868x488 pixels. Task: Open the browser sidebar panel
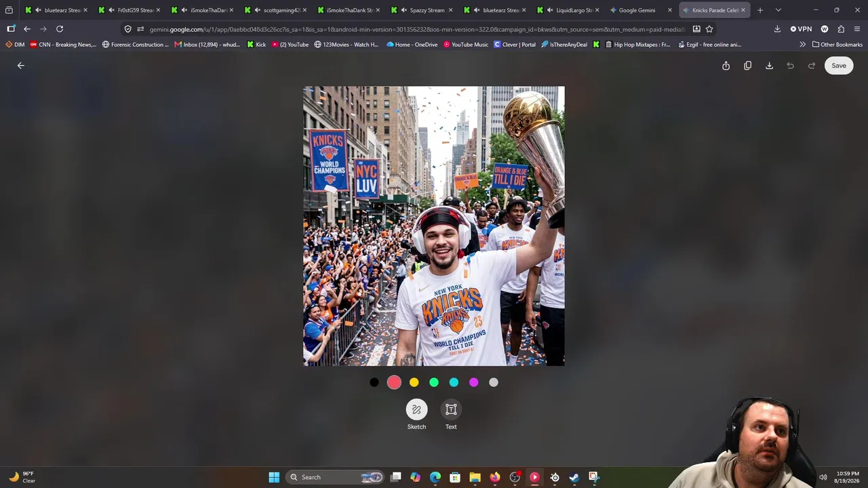(11, 29)
